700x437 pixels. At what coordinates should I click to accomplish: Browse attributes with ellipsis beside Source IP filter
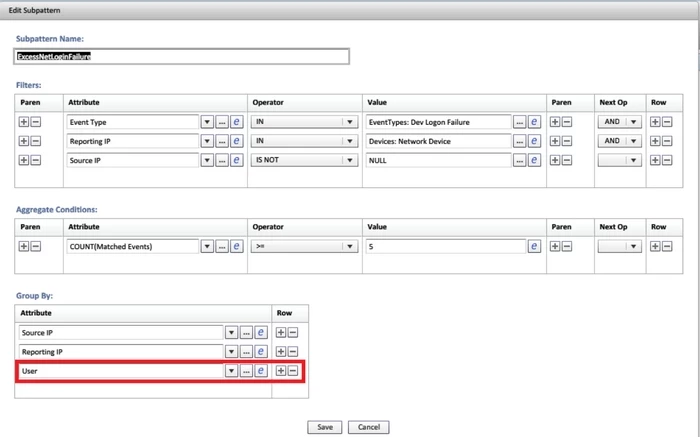coord(222,160)
